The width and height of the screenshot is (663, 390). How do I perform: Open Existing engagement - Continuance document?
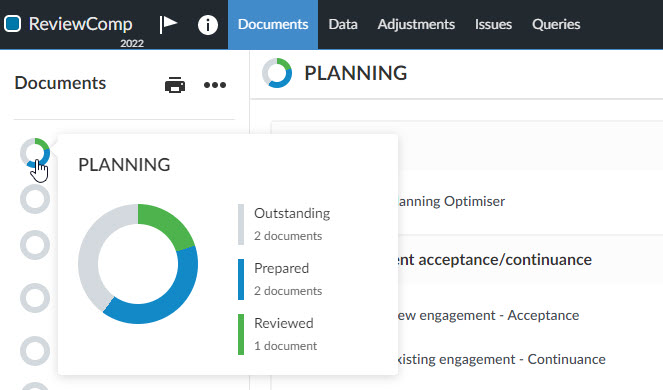click(x=501, y=359)
